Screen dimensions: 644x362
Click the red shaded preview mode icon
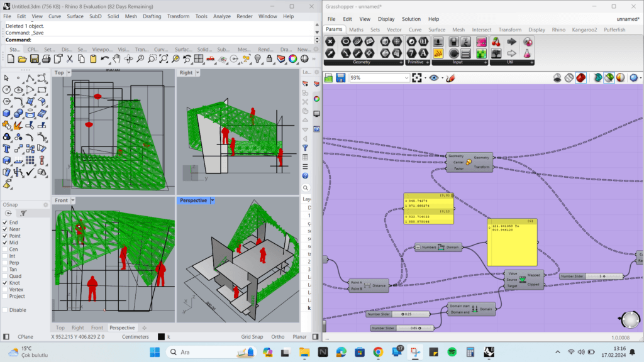click(580, 77)
